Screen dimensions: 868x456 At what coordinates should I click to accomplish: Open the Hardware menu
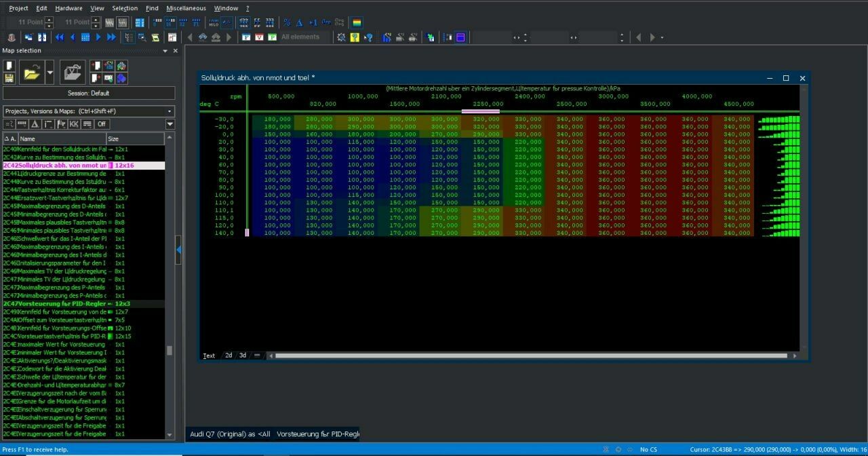[x=68, y=8]
